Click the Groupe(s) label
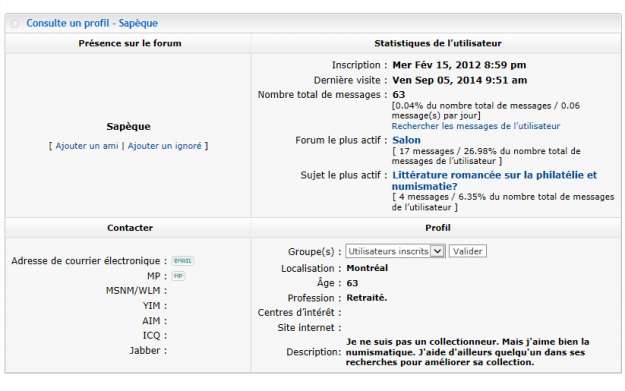 (314, 252)
